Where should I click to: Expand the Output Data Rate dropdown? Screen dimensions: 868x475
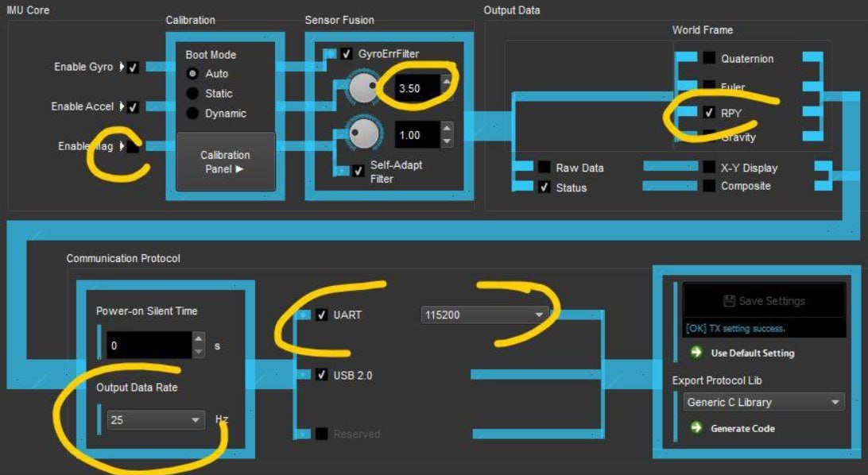(x=156, y=419)
